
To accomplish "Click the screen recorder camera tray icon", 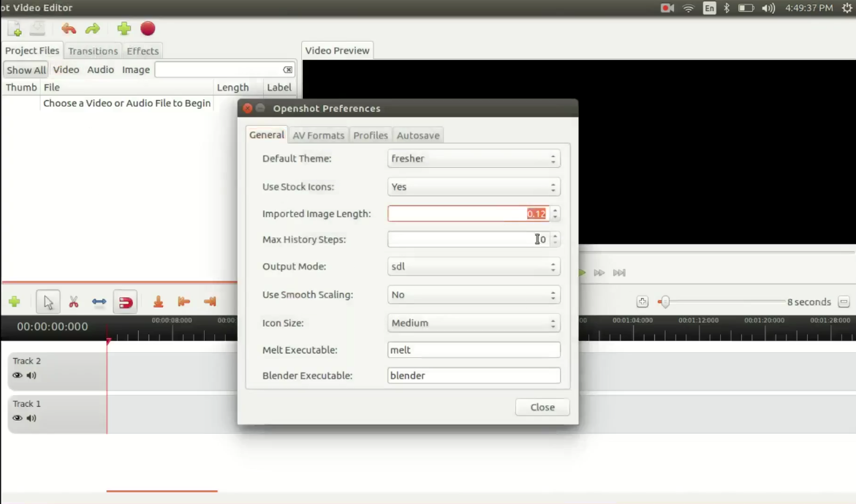I will click(x=667, y=8).
